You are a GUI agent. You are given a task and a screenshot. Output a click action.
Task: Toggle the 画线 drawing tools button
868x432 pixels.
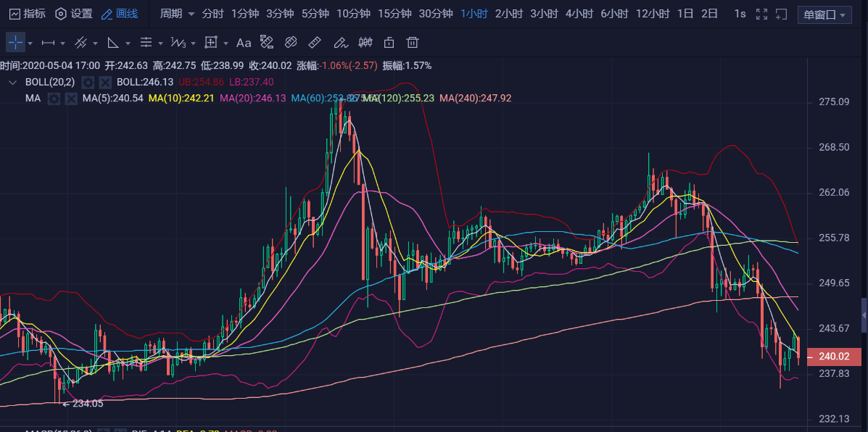120,14
